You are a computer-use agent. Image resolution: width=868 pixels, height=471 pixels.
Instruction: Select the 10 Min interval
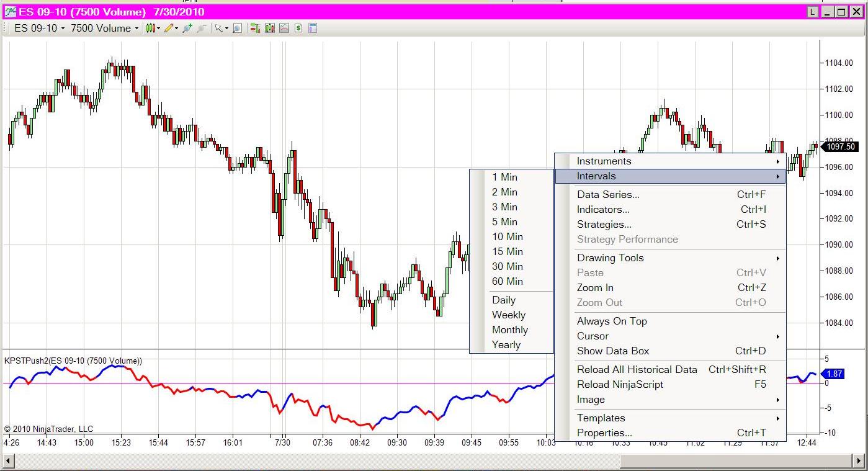pyautogui.click(x=511, y=236)
